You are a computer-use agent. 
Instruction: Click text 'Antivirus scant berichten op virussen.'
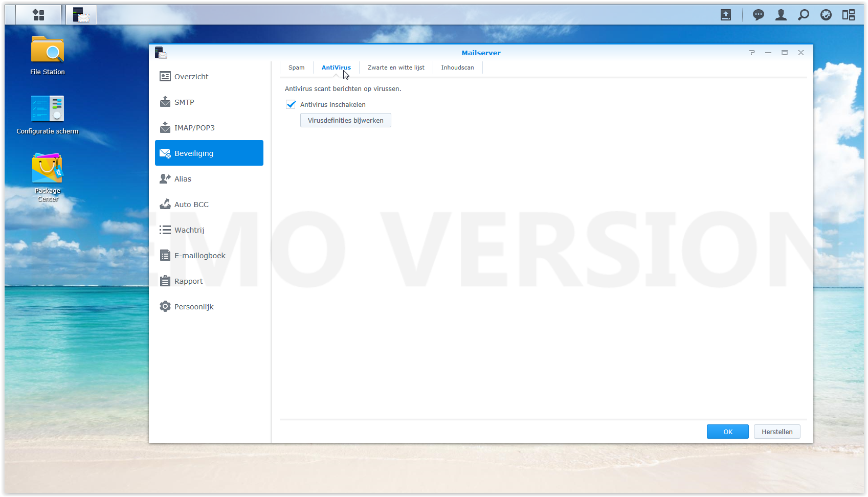tap(343, 88)
